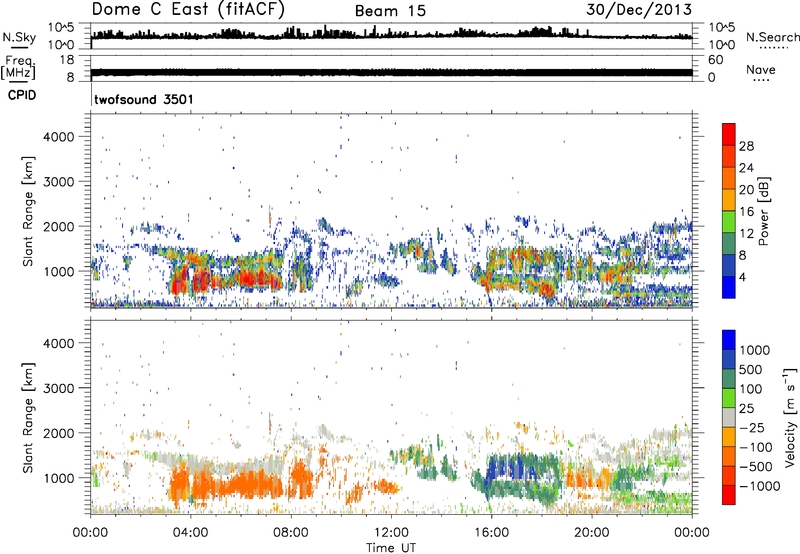Image resolution: width=800 pixels, height=554 pixels.
Task: Click the 'Beam 15' header label
Action: [x=390, y=11]
